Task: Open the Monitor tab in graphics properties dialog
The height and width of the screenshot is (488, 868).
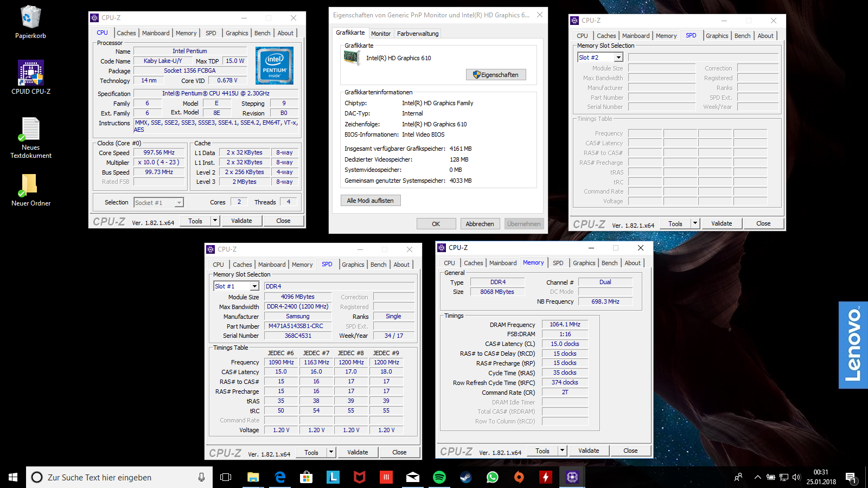Action: tap(381, 34)
